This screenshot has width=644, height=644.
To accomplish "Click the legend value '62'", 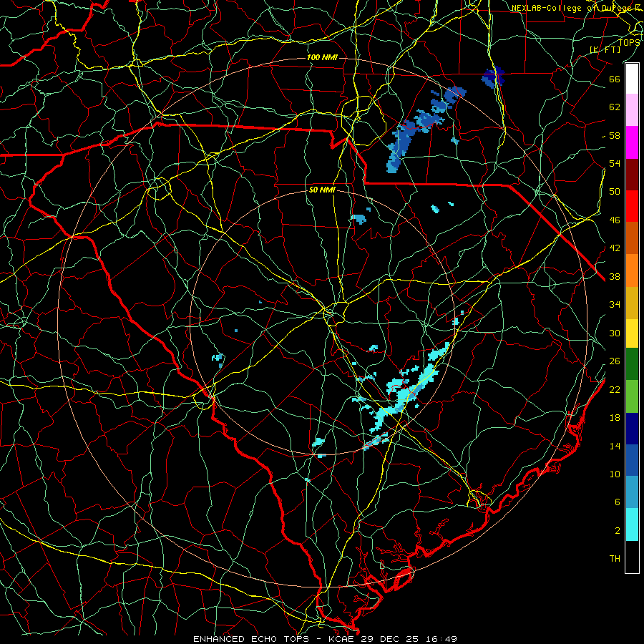I will [615, 107].
